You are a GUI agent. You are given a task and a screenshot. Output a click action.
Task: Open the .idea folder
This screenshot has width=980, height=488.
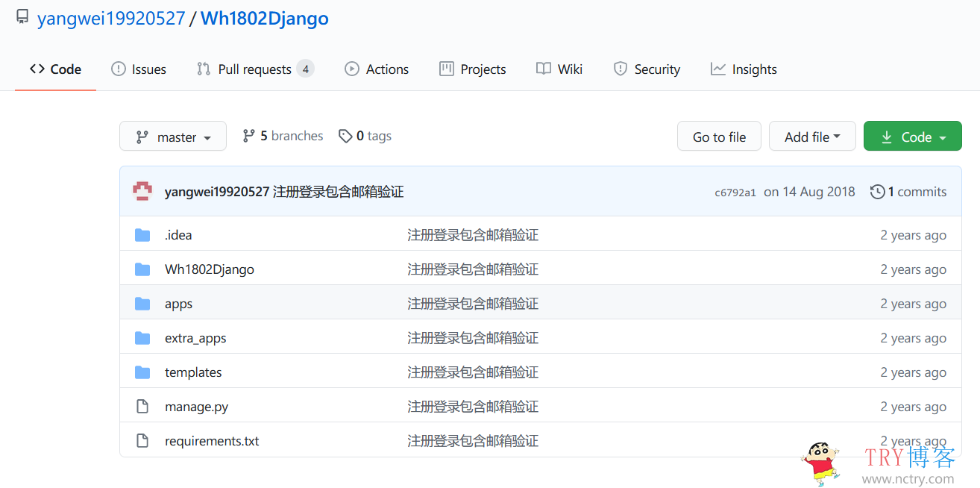click(x=178, y=235)
